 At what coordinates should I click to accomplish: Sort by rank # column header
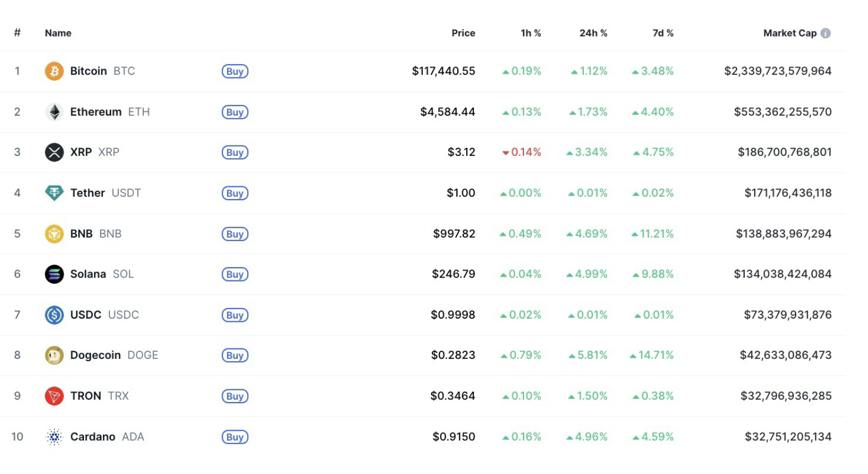(17, 33)
